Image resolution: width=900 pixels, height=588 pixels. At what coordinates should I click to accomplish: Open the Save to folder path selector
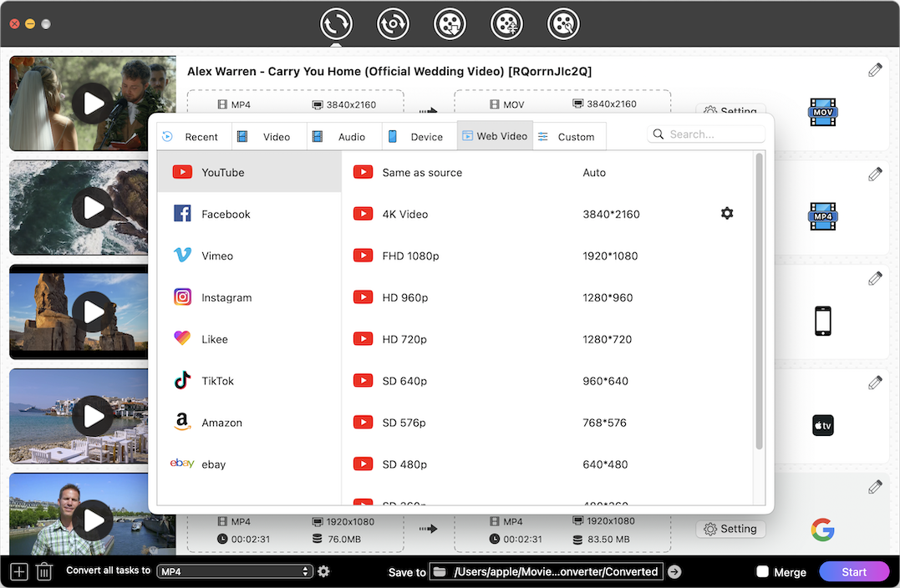click(x=547, y=572)
